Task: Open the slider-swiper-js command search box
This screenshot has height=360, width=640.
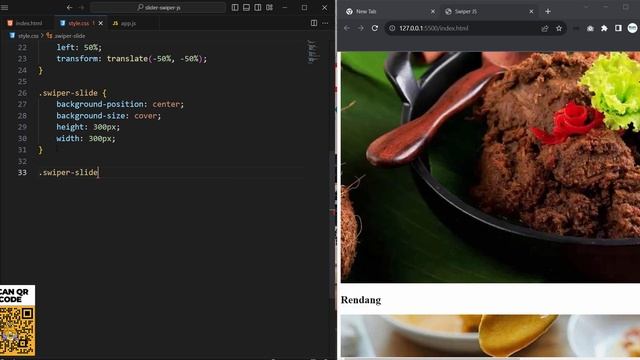Action: [158, 7]
